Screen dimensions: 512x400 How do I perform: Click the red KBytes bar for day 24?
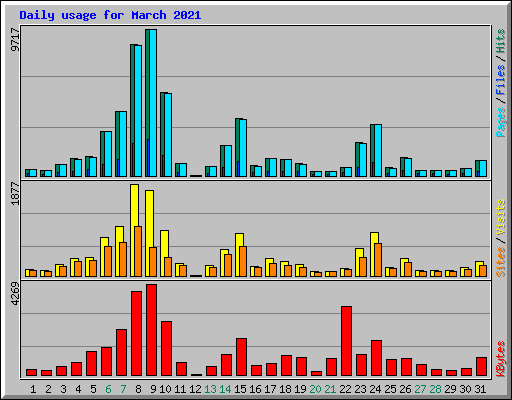coord(376,358)
